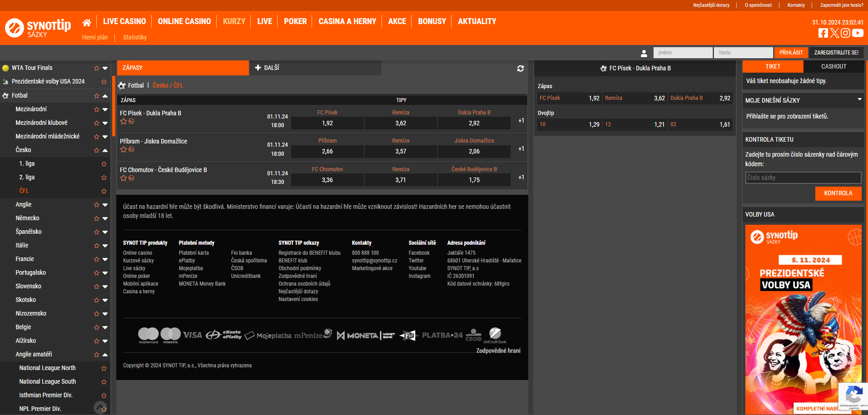Click the statistics icon under Příbram match

pos(131,149)
